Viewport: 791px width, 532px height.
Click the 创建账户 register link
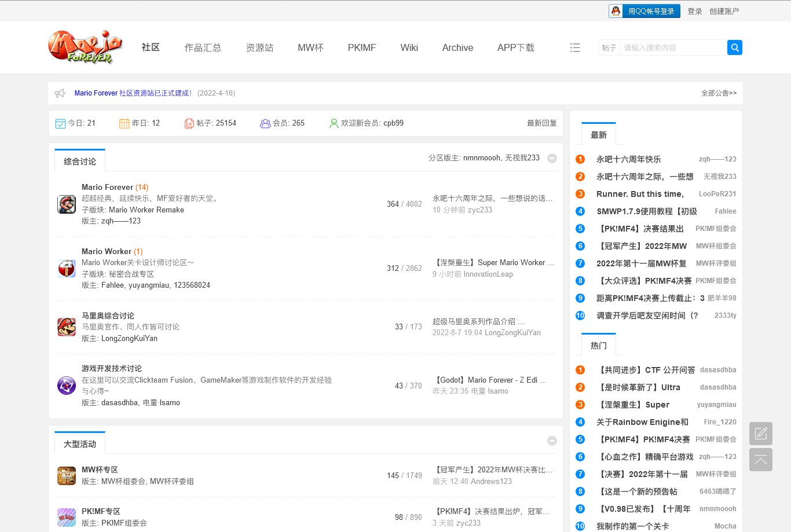click(x=724, y=11)
